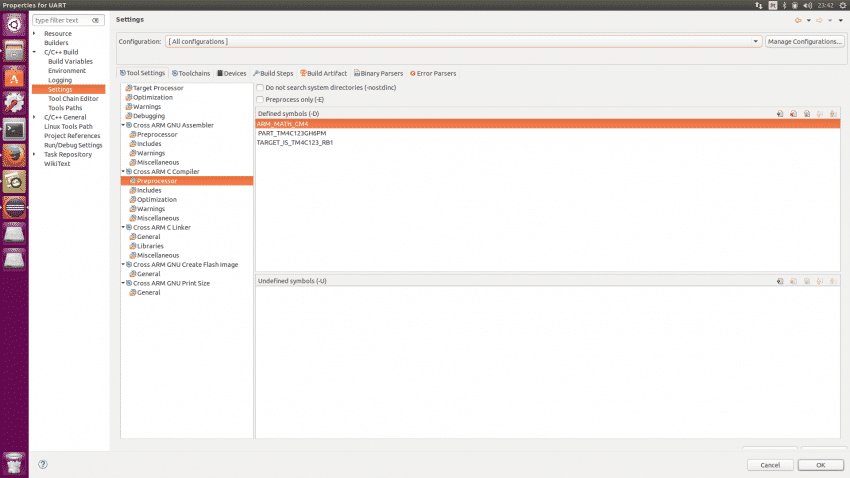This screenshot has height=478, width=850.
Task: Switch to the Tool Settings tab
Action: point(143,73)
